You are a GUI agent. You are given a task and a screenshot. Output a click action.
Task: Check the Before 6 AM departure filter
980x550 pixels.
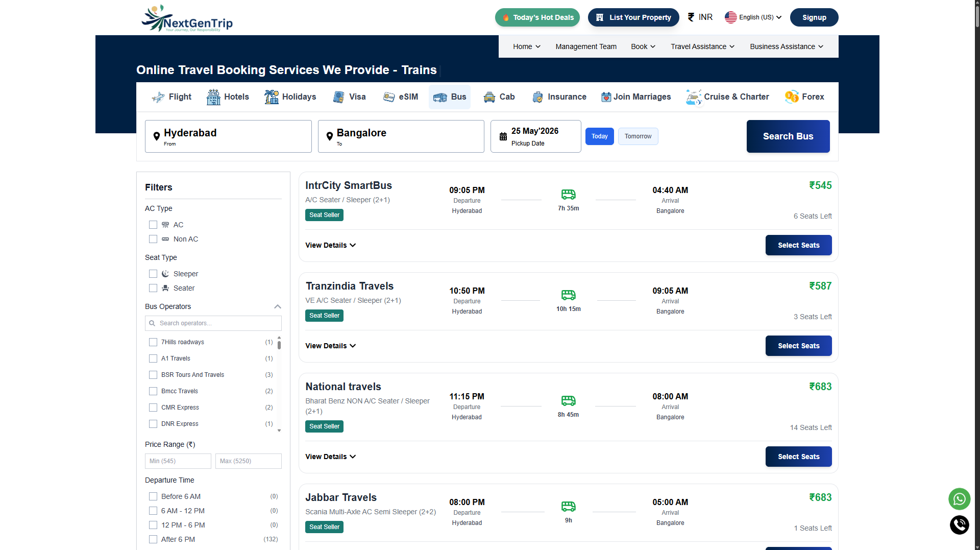click(153, 496)
